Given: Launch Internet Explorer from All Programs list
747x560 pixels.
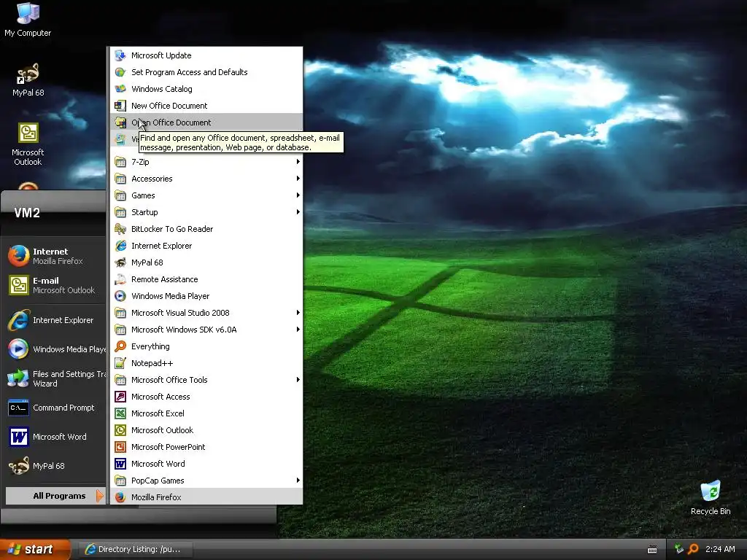Looking at the screenshot, I should (x=206, y=246).
